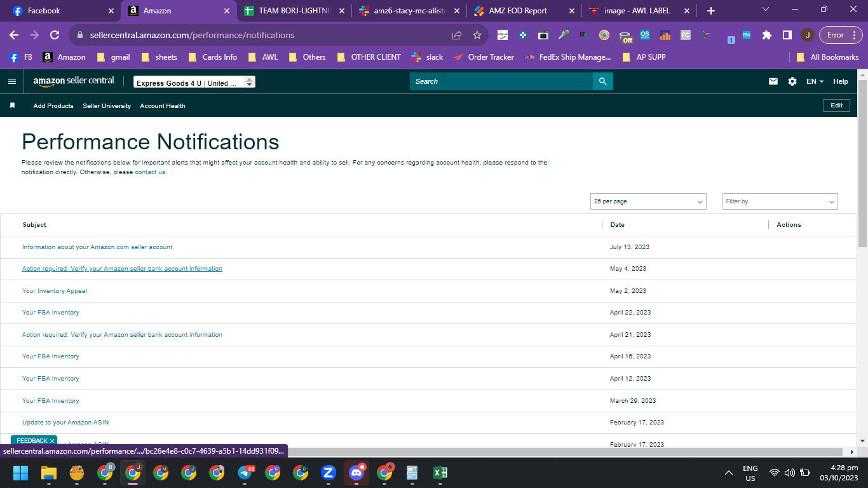
Task: Click the FBA extension icon
Action: tap(747, 35)
